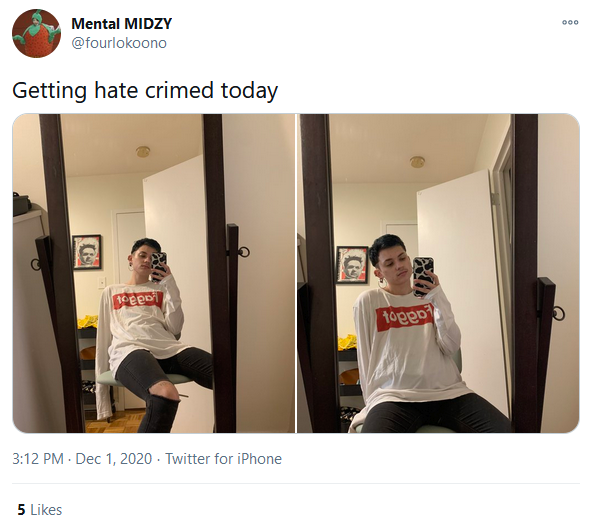Screen dimensions: 593x532
Task: Click the Dec 1, 2020 date
Action: (x=113, y=459)
